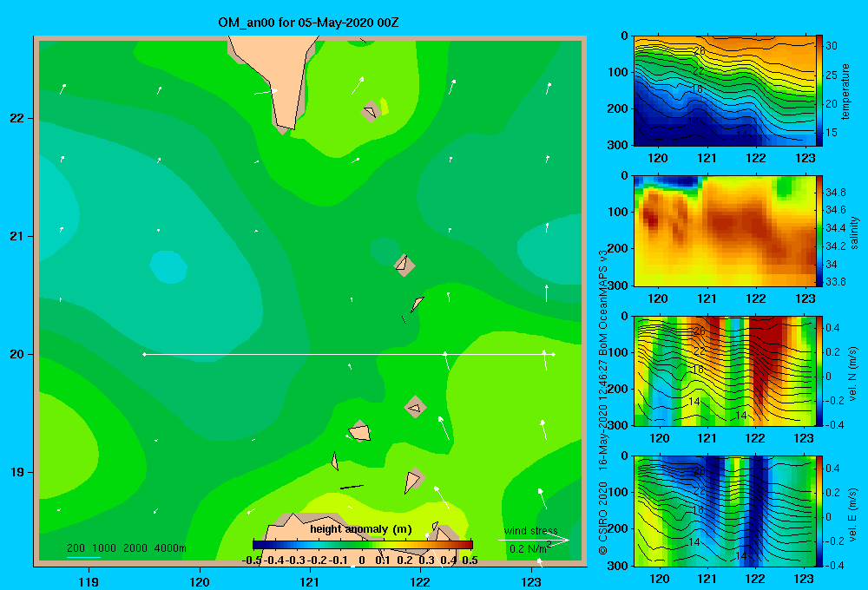Image resolution: width=868 pixels, height=590 pixels.
Task: Click latitude label "21" on main map axis
Action: click(17, 236)
